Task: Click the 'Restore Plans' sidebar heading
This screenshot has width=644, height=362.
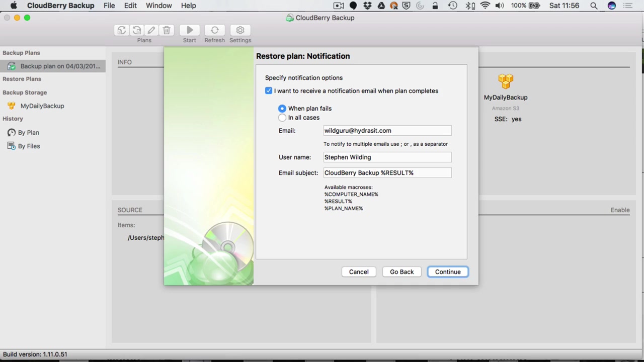Action: [x=22, y=79]
